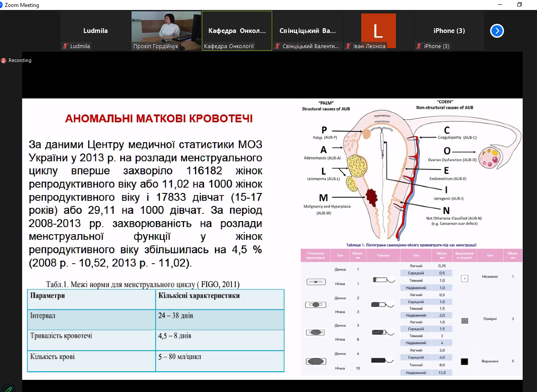
Task: Click the Параметри table header cell
Action: [91, 299]
